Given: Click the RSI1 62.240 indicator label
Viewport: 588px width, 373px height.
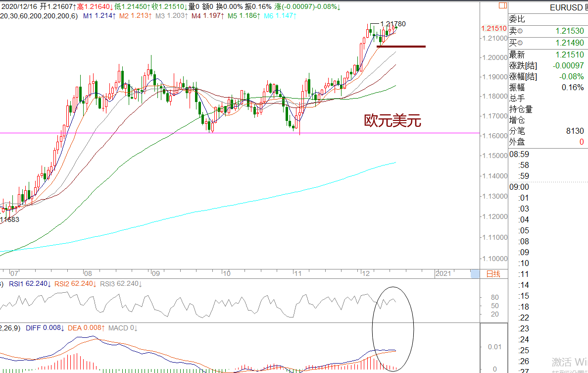Looking at the screenshot, I should 30,284.
